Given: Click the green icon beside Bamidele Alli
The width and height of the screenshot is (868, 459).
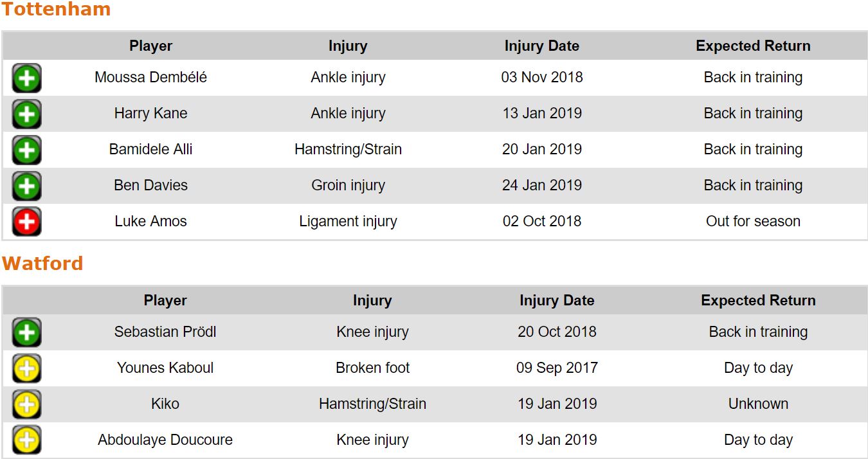Looking at the screenshot, I should (x=26, y=150).
